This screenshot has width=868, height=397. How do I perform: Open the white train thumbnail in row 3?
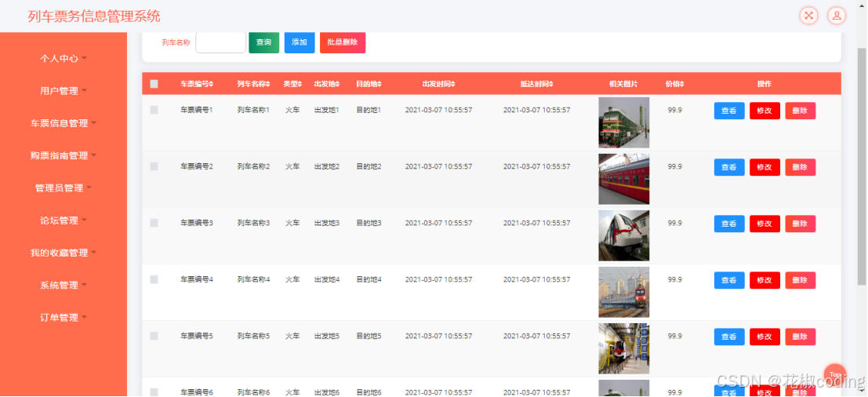(x=623, y=235)
